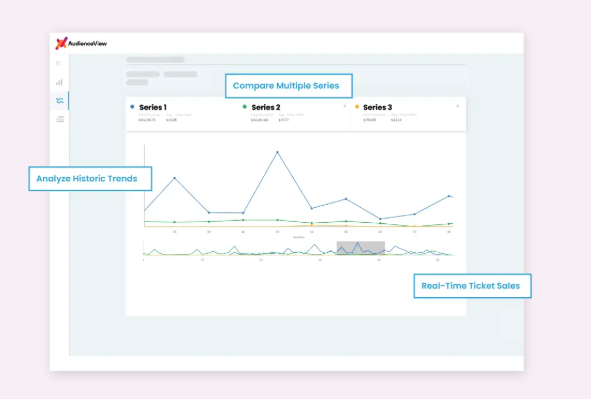Remove Series 3 with its close X
Viewport: 591px width, 399px height.
pos(458,106)
